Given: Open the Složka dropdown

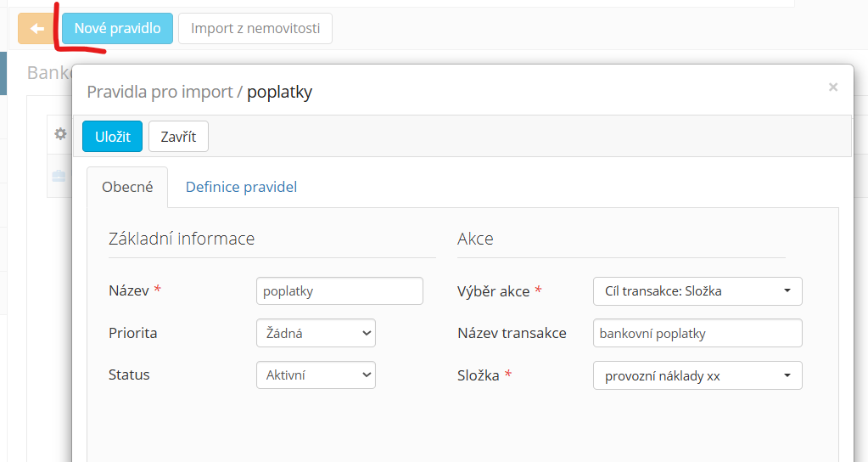Looking at the screenshot, I should (x=697, y=375).
